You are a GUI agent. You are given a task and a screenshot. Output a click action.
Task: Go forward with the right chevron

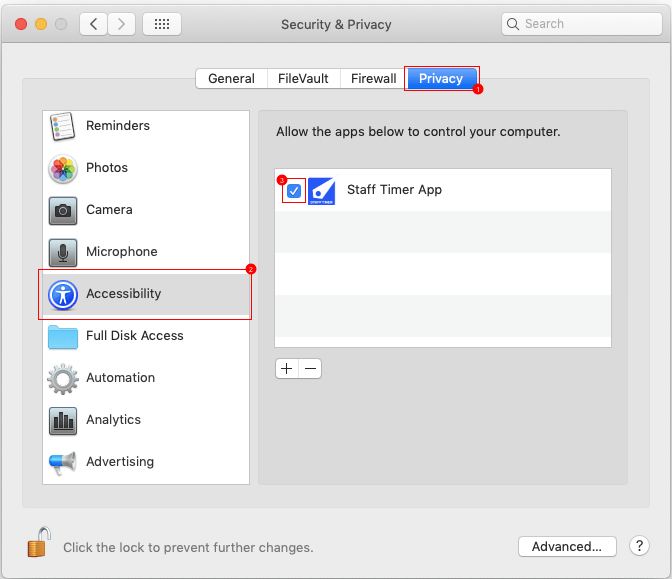click(121, 24)
